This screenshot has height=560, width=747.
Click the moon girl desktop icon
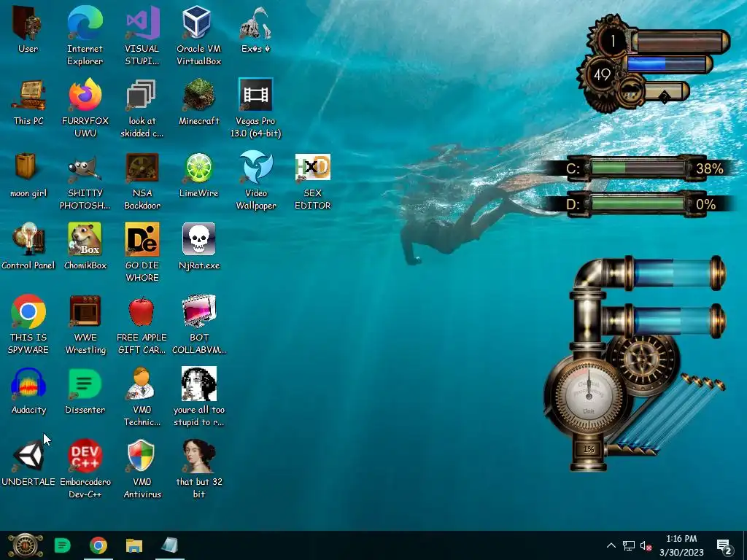coord(28,174)
